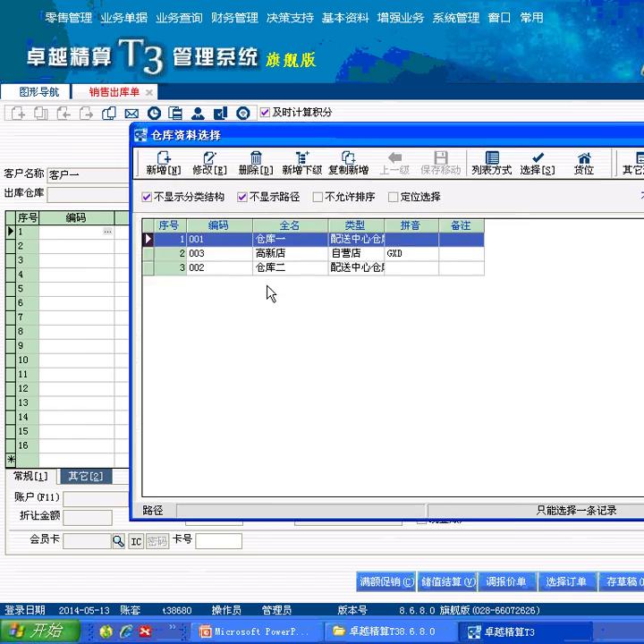Viewport: 644px width, 644px height.
Task: Click the checklist board icon in main toolbar
Action: click(x=221, y=113)
